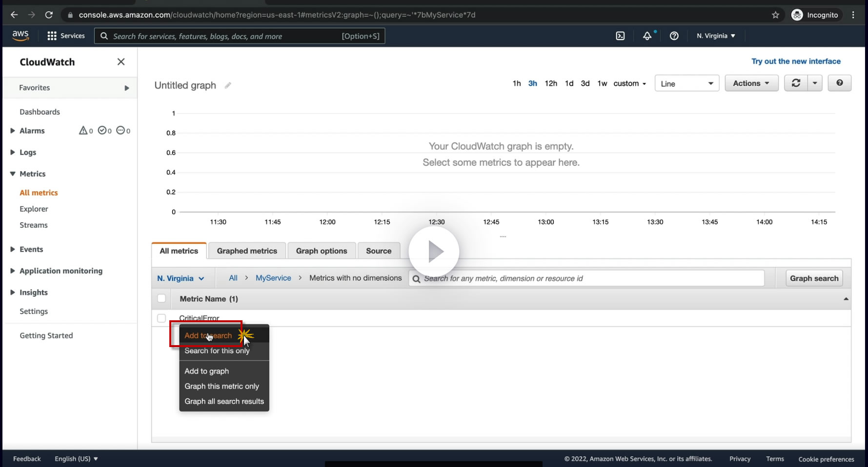Click the MyService breadcrumb link
The width and height of the screenshot is (868, 467).
273,278
